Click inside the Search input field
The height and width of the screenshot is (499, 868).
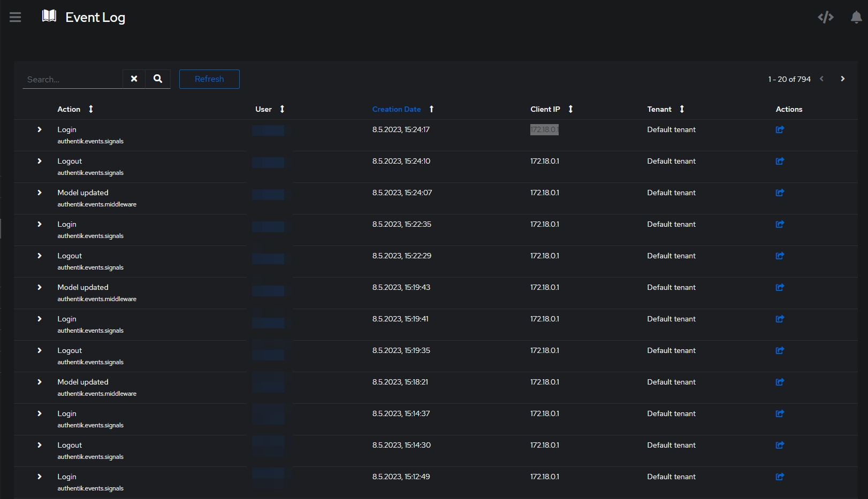point(72,79)
